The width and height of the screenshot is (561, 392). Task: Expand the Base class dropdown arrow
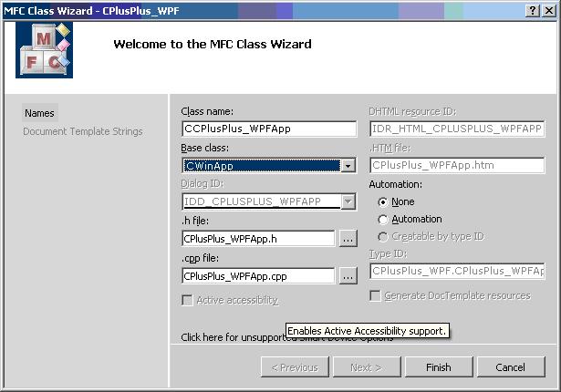348,166
